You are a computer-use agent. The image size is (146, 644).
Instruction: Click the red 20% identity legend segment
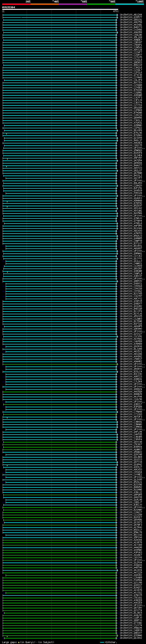16,4
